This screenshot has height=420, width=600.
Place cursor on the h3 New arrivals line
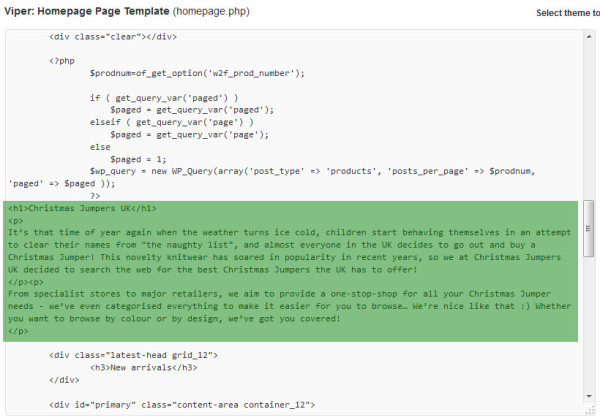coord(133,367)
